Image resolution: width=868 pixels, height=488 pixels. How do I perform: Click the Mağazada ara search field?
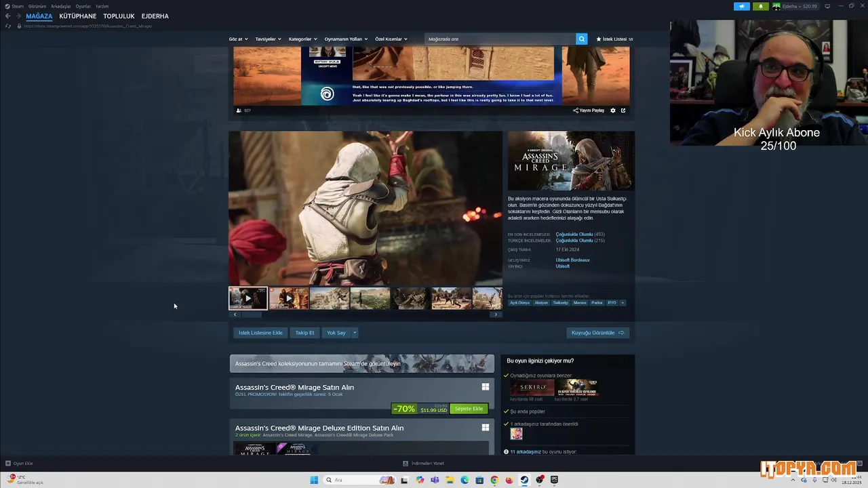(500, 39)
